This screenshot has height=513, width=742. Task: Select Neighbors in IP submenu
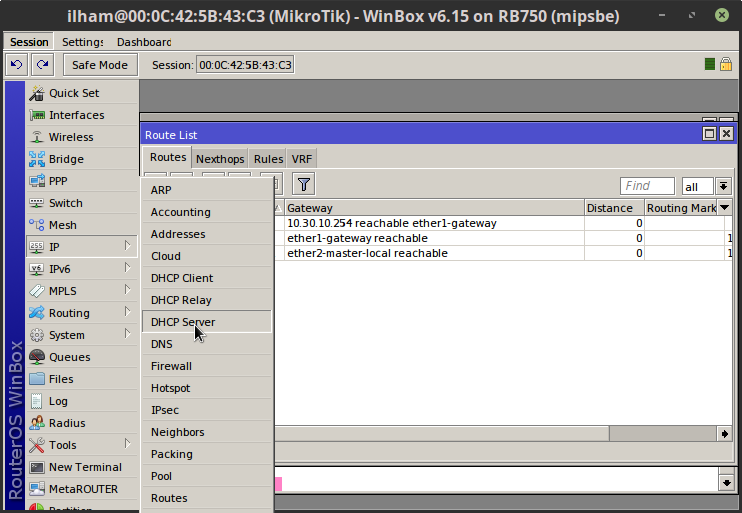(x=207, y=432)
